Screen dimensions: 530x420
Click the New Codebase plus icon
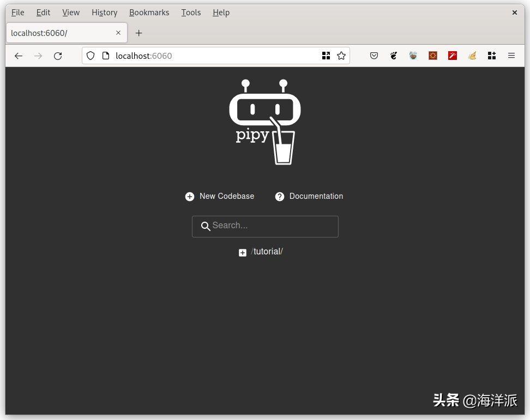tap(190, 197)
